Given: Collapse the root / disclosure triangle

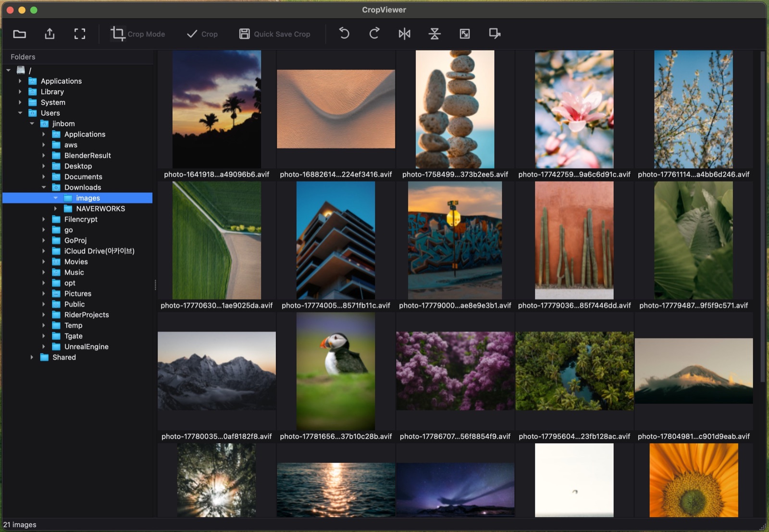Looking at the screenshot, I should point(9,70).
